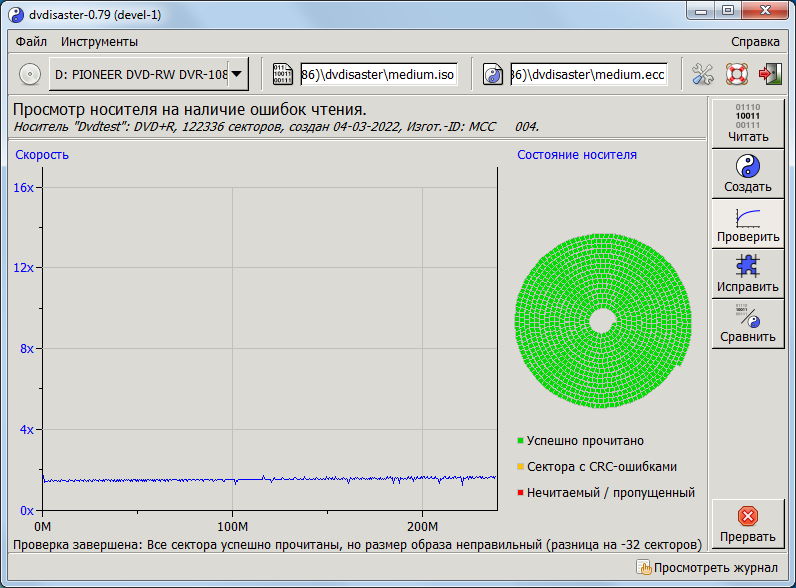The width and height of the screenshot is (796, 588).
Task: Click the CD drive icon in toolbar
Action: 30,74
